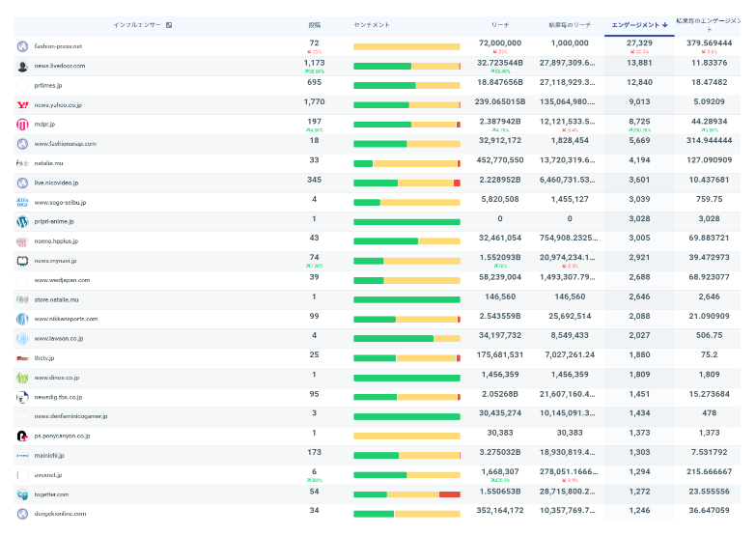Screen dimensions: 756x536
Task: Sort by the センチメント column header
Action: (x=372, y=25)
